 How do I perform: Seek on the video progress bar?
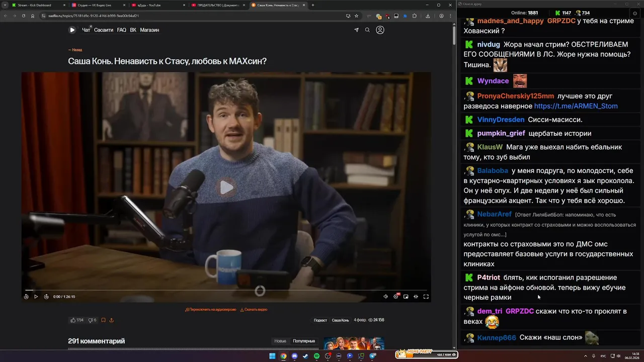[x=226, y=290]
